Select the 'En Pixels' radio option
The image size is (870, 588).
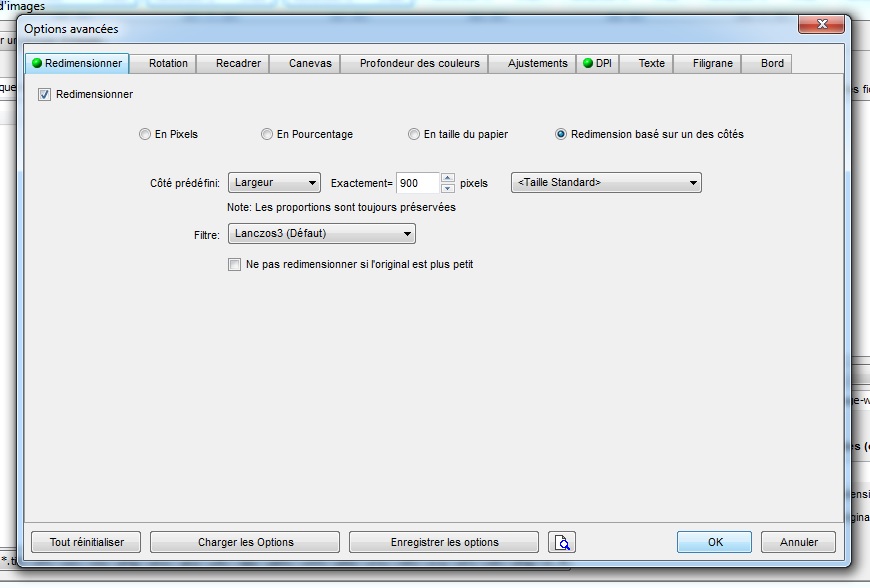[x=146, y=134]
